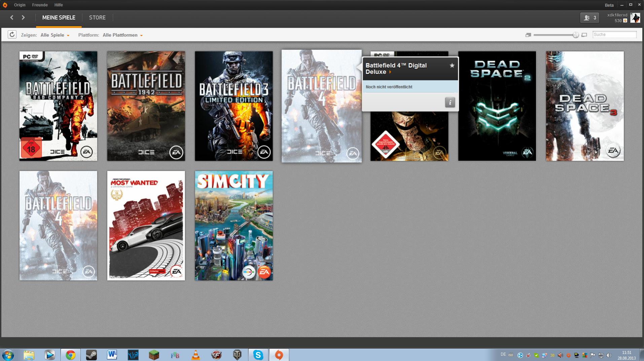Switch to Google Chrome in taskbar
This screenshot has width=644, height=361.
(70, 355)
